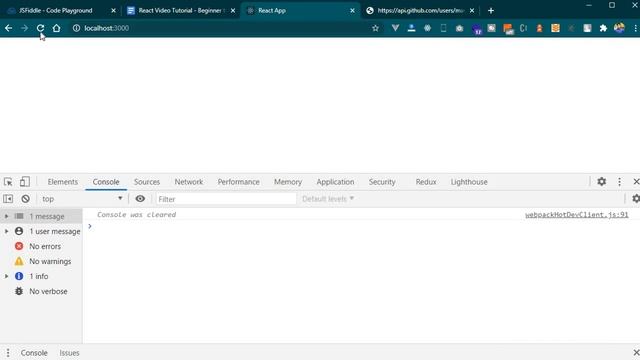View site information for localhost
Image resolution: width=640 pixels, height=360 pixels.
tap(76, 28)
